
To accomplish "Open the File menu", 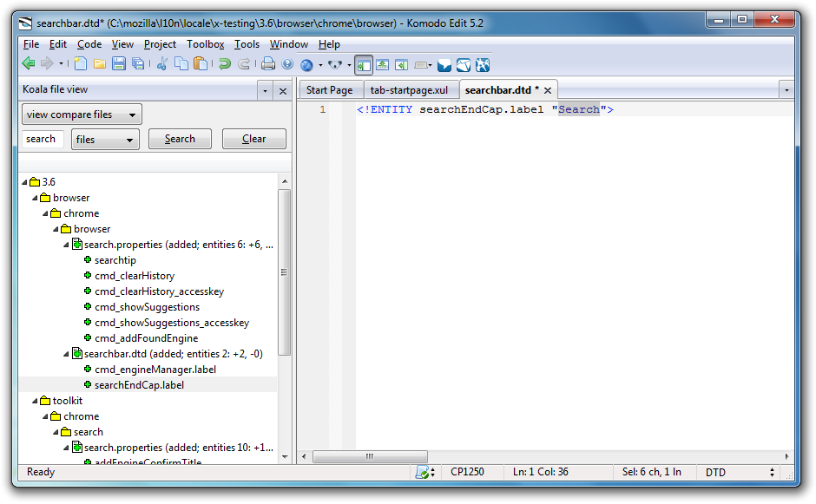I will (x=31, y=44).
